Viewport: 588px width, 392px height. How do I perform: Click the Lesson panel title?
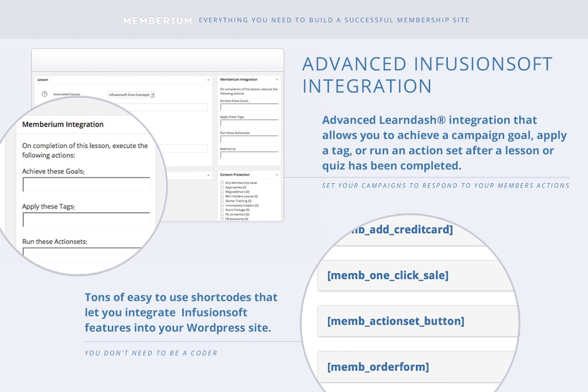click(x=43, y=79)
